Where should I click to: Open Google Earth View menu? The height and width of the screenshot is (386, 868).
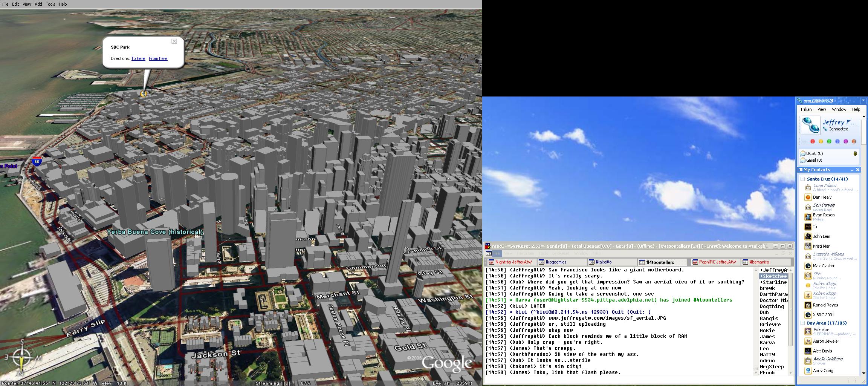27,4
